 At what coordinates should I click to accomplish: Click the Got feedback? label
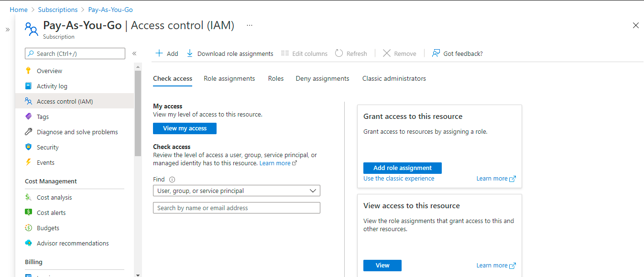[463, 53]
